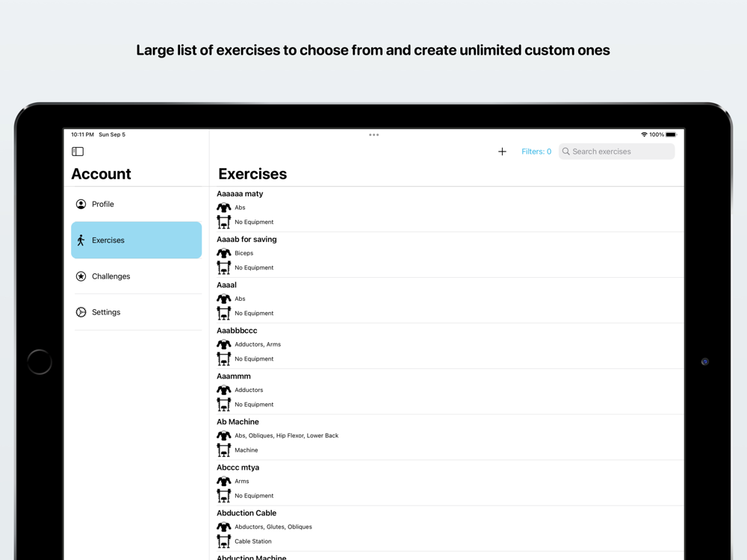Click the magnifying glass search icon

(566, 152)
